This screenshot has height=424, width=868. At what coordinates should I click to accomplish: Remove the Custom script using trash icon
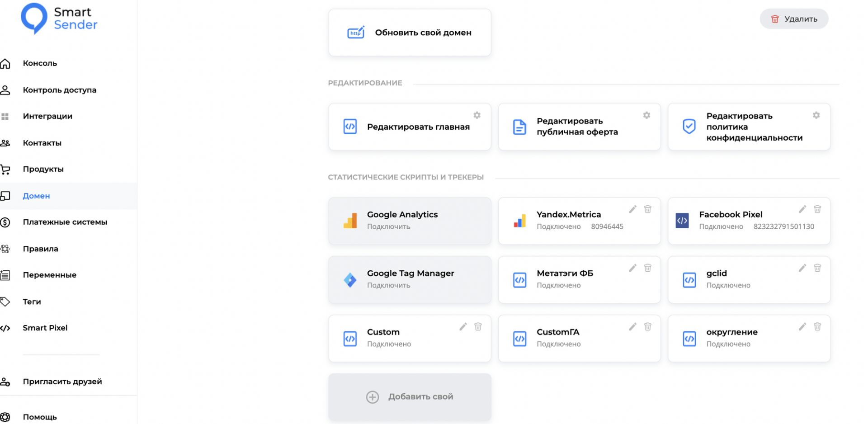[x=478, y=327]
